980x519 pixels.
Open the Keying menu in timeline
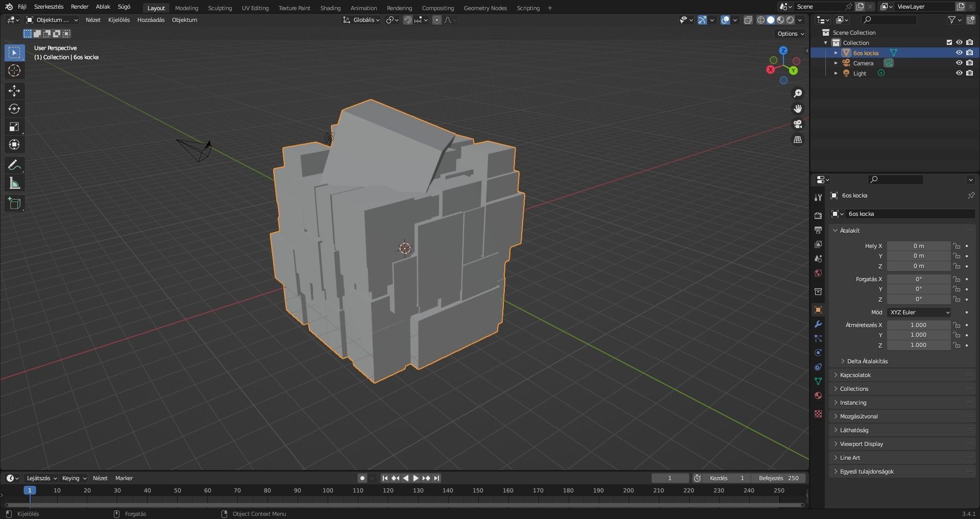[x=74, y=478]
